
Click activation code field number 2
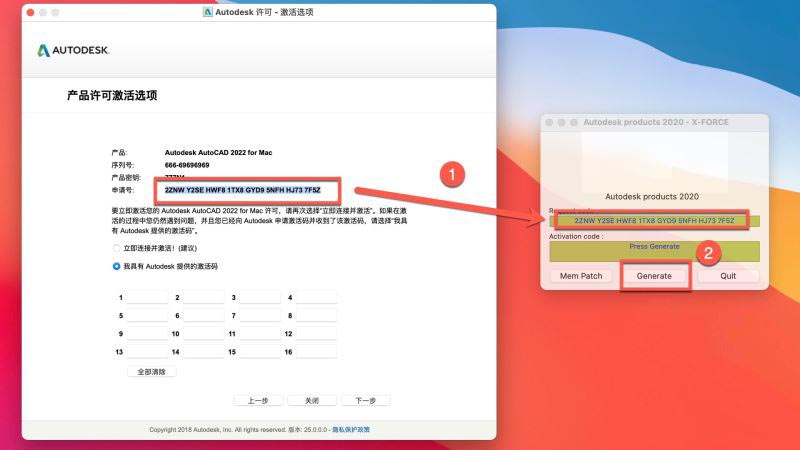point(204,297)
